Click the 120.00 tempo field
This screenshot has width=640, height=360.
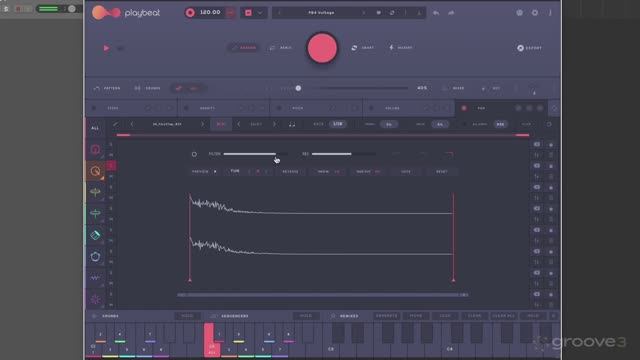210,12
